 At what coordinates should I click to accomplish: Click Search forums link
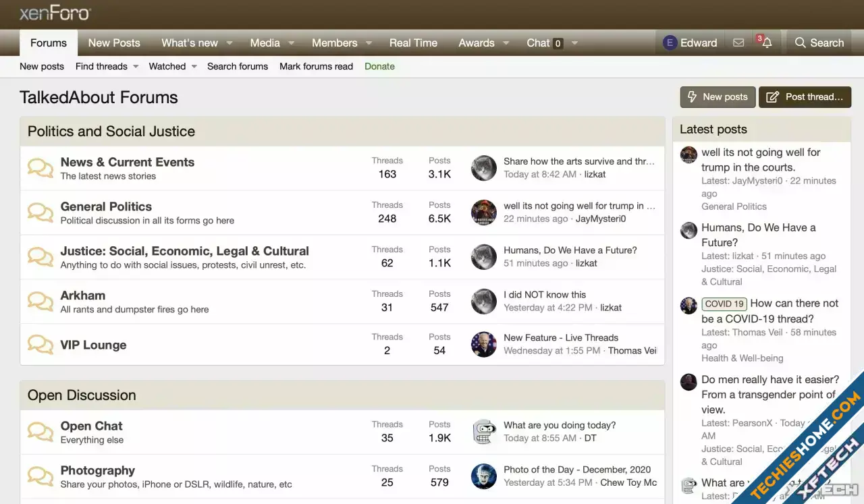click(238, 66)
